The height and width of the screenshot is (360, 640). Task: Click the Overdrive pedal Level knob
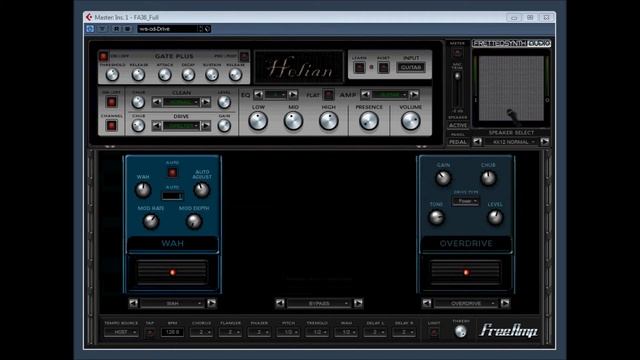point(495,218)
